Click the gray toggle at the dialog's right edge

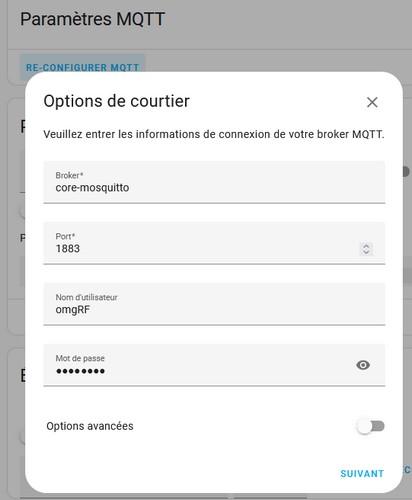point(406,172)
